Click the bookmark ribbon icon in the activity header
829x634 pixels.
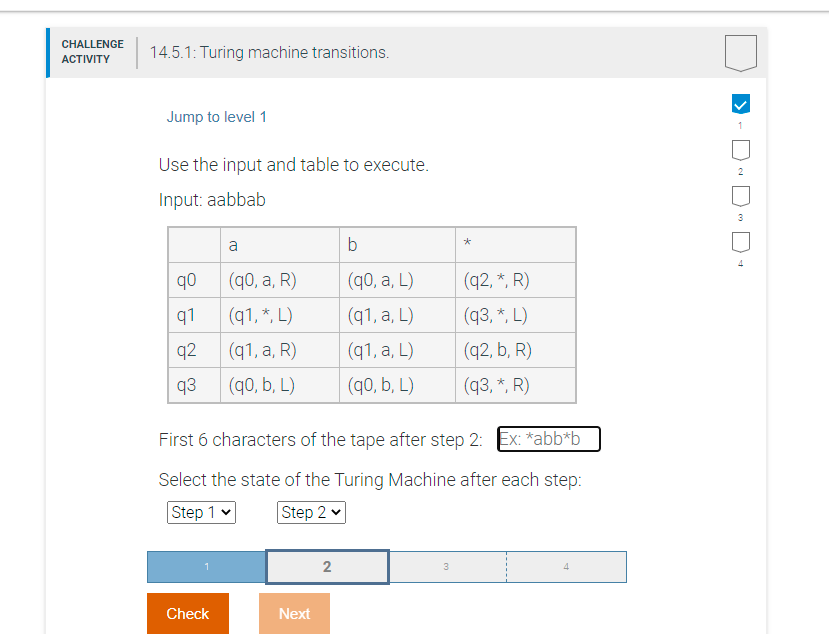point(740,52)
